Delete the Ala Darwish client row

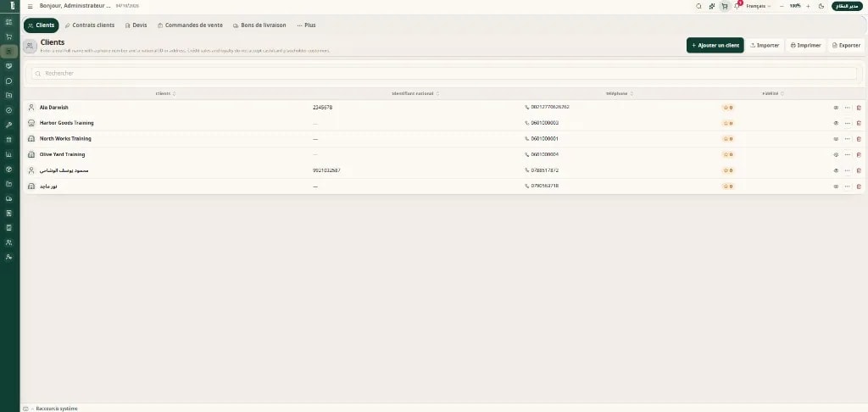click(x=859, y=108)
